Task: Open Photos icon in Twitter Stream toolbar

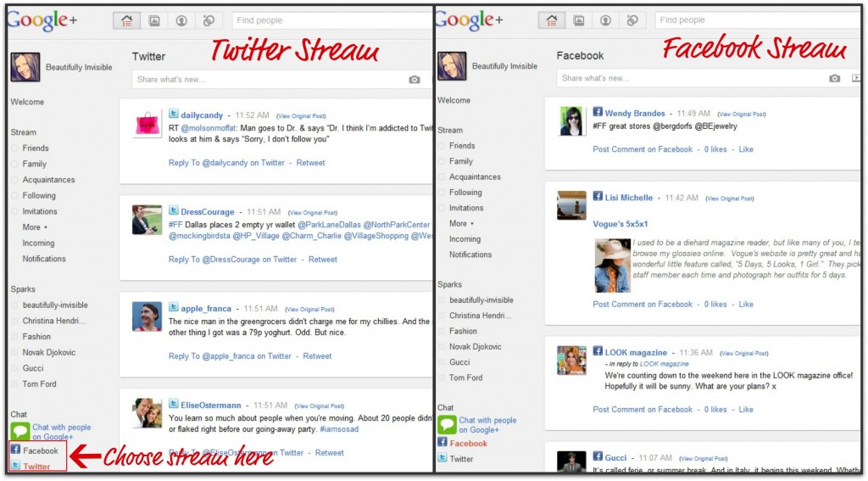Action: 154,21
